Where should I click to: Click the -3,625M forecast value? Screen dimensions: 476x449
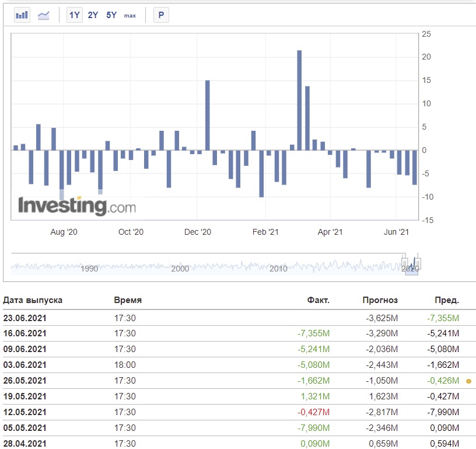[381, 318]
